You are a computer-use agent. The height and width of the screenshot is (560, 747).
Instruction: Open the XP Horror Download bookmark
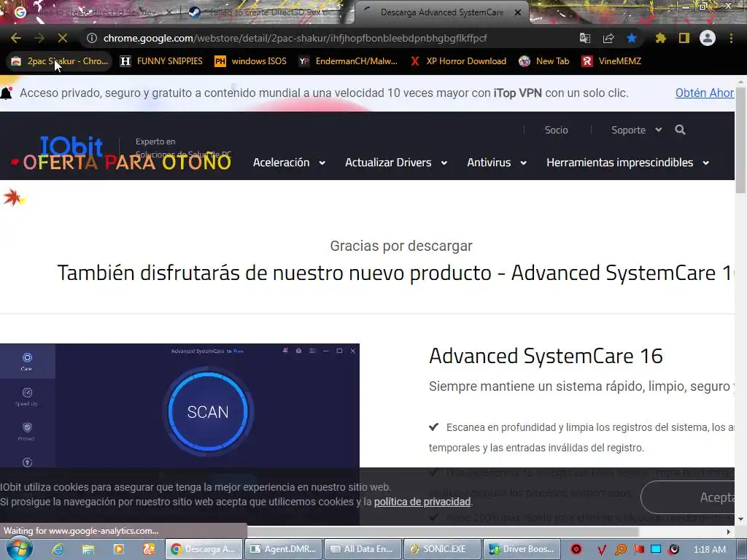[459, 61]
